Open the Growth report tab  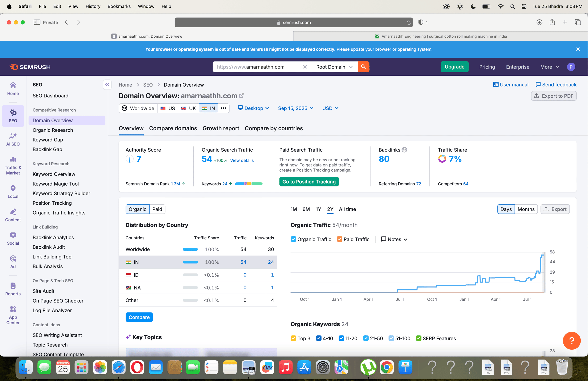click(x=221, y=128)
